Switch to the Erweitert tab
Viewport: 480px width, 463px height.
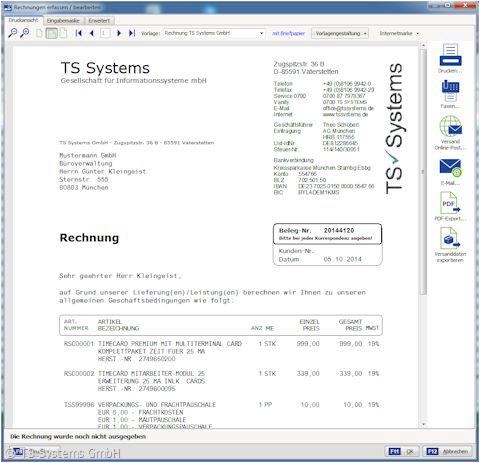click(x=99, y=21)
